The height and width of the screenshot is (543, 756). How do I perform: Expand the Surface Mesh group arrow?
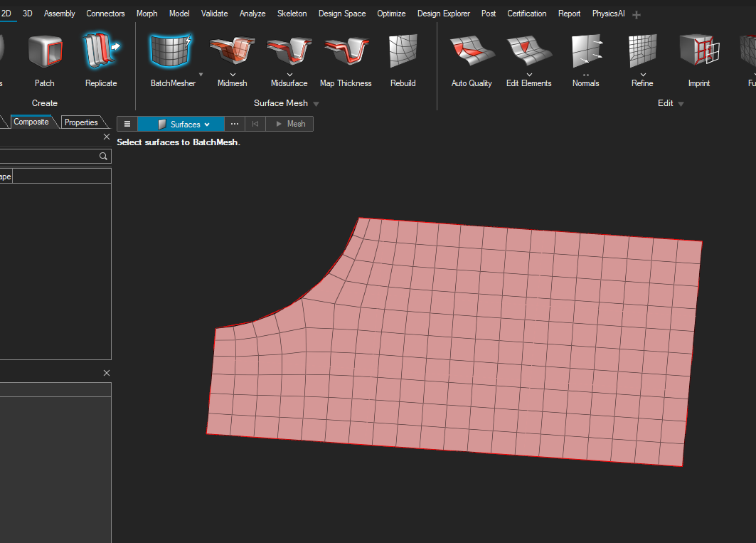(x=316, y=104)
